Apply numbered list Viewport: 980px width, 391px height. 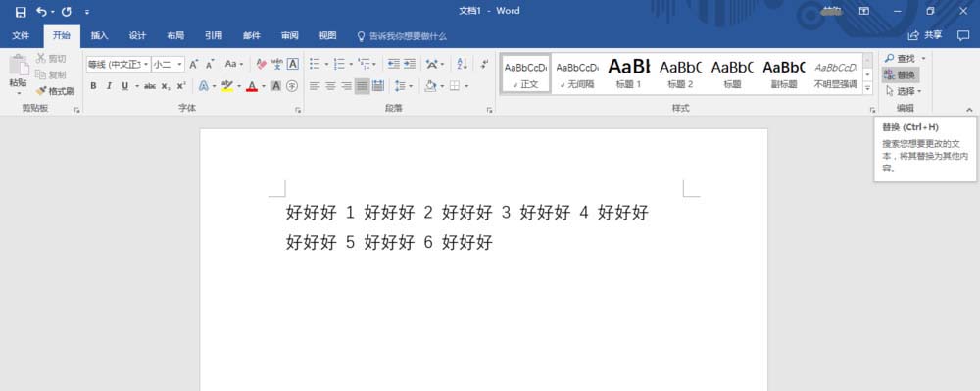(x=339, y=64)
